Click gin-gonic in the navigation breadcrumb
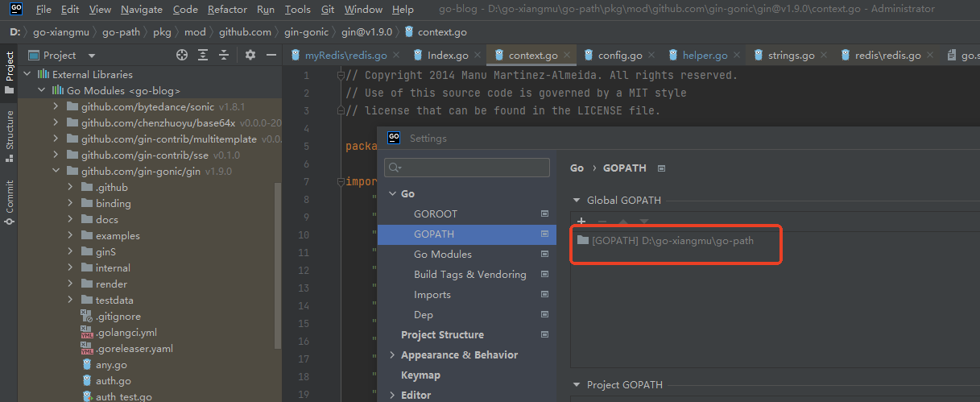 [307, 32]
